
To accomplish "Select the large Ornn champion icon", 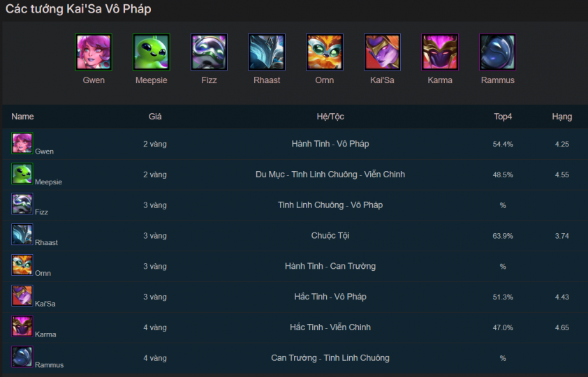I will [x=325, y=52].
